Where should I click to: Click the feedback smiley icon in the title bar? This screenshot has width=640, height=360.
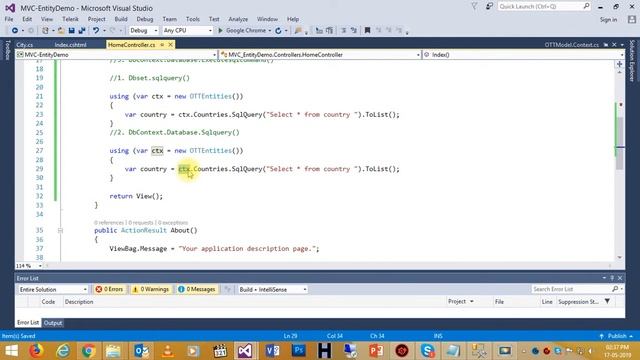click(489, 7)
